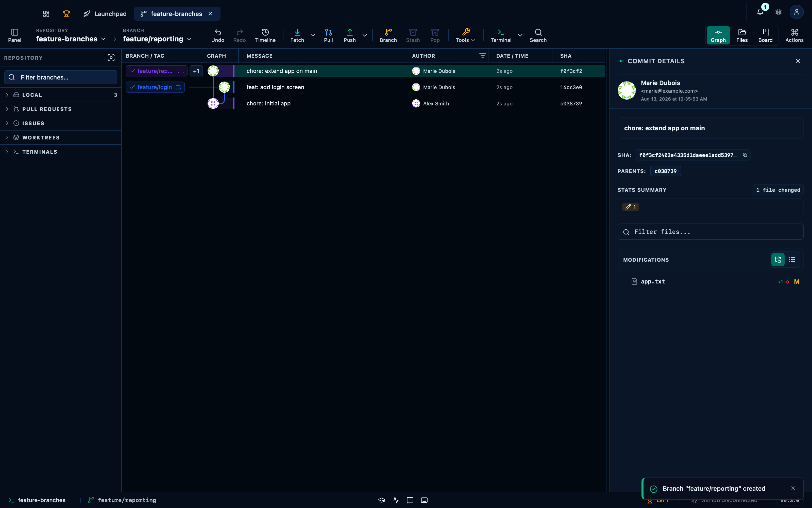Viewport: 812px width, 508px height.
Task: Expand the Push options arrow
Action: click(364, 35)
